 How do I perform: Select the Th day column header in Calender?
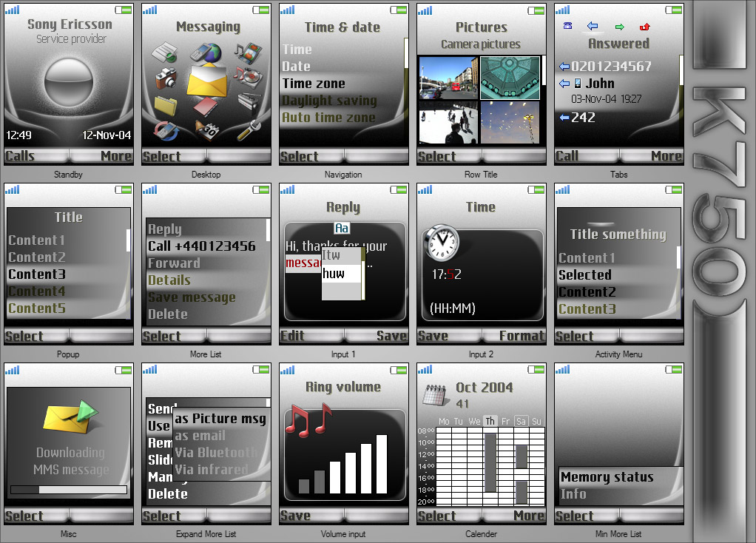490,421
